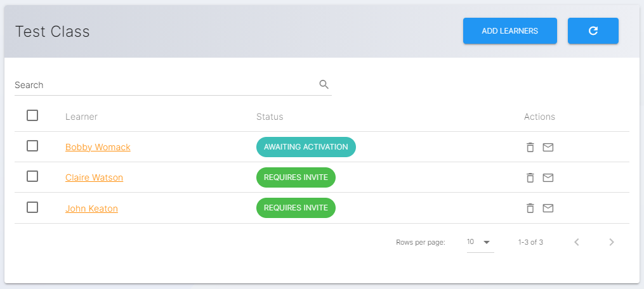
Task: Send invite email to John Keaton
Action: 548,208
